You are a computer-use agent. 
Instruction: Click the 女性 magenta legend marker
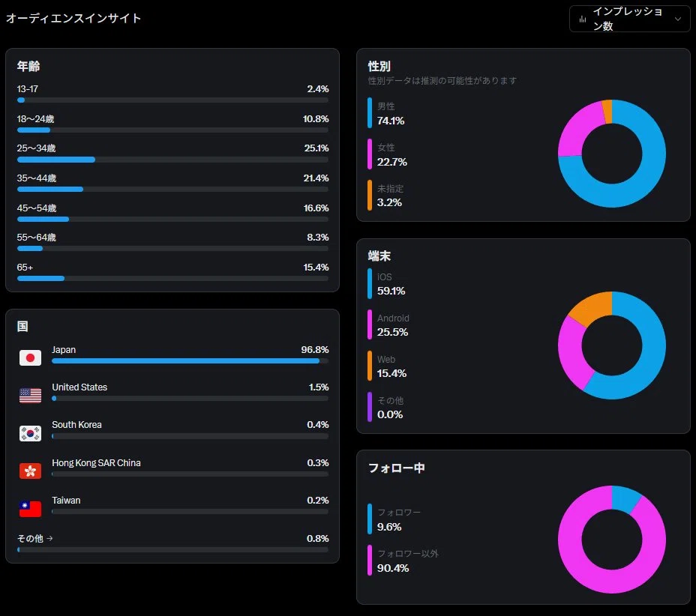pos(370,154)
